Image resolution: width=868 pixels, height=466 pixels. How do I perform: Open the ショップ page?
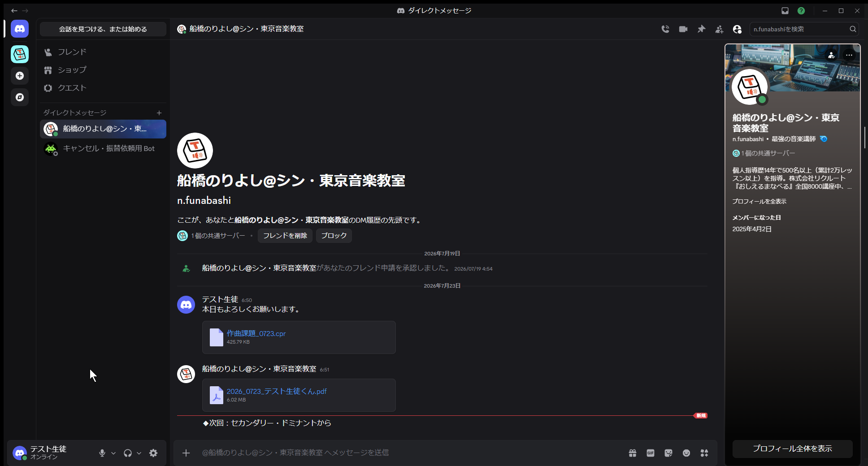coord(103,70)
